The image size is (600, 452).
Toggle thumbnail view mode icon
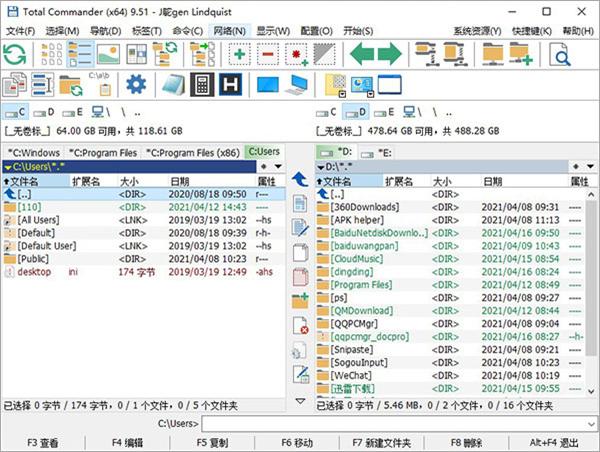pos(108,54)
